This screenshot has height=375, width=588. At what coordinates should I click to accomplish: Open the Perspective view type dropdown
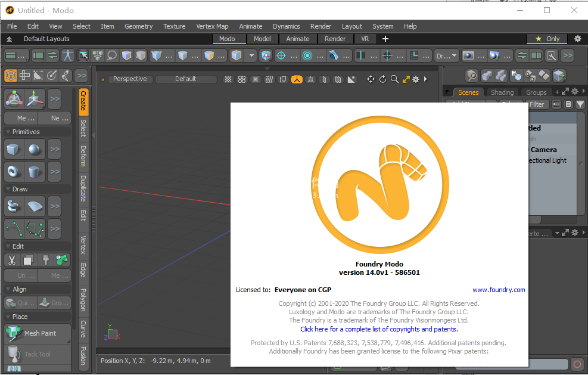(x=130, y=79)
